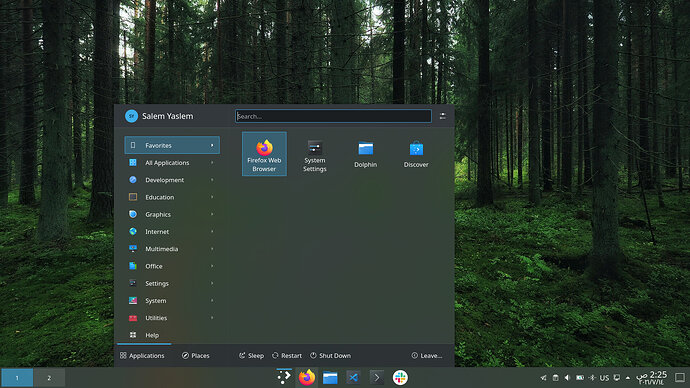Screen dimensions: 690x388
Task: Open the Bluetooth tray icon
Action: [592, 377]
